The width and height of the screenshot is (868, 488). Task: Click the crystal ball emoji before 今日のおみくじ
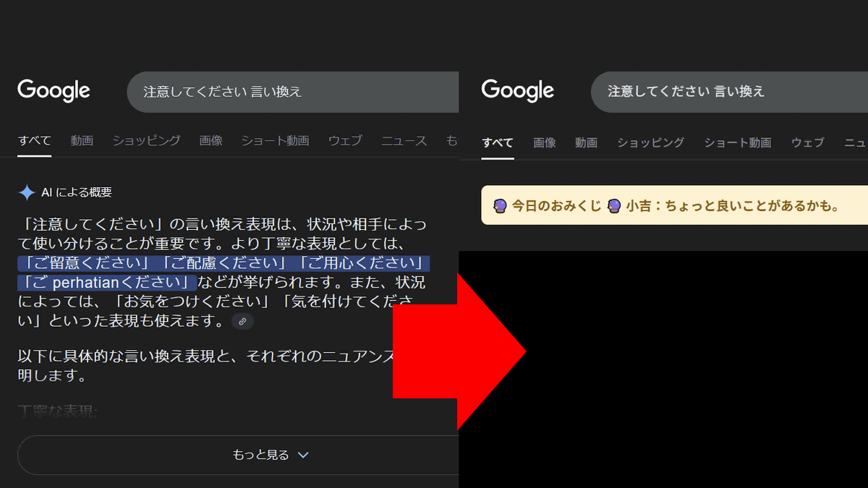[x=499, y=205]
